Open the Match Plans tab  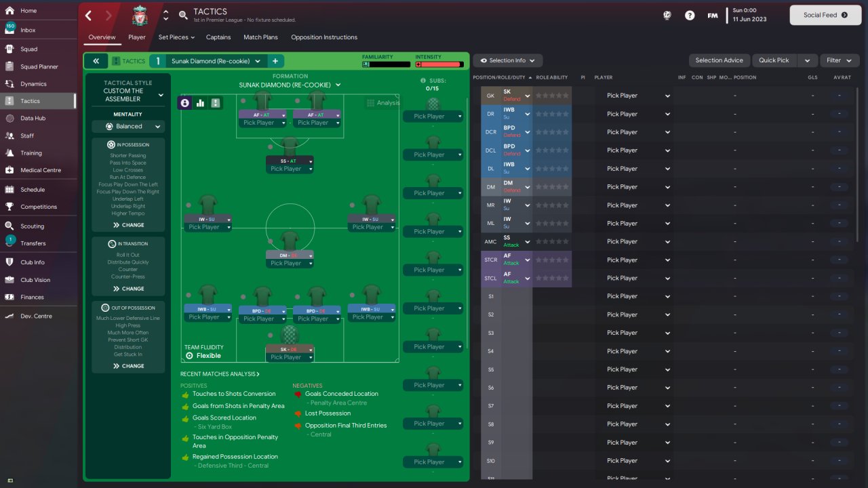[x=261, y=37]
